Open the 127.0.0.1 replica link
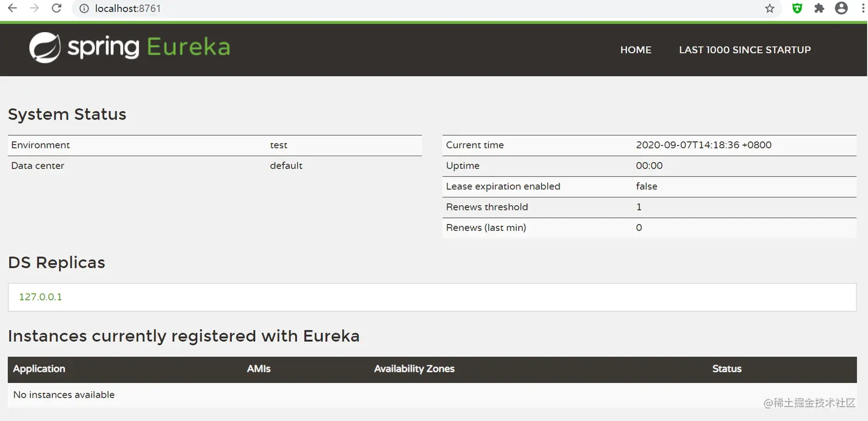 coord(40,297)
